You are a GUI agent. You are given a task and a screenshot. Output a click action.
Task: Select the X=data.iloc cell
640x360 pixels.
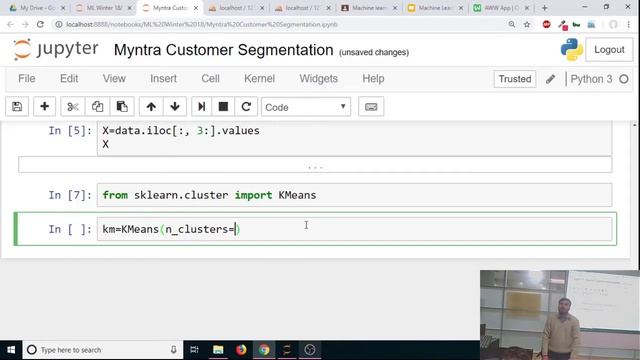[x=354, y=137]
